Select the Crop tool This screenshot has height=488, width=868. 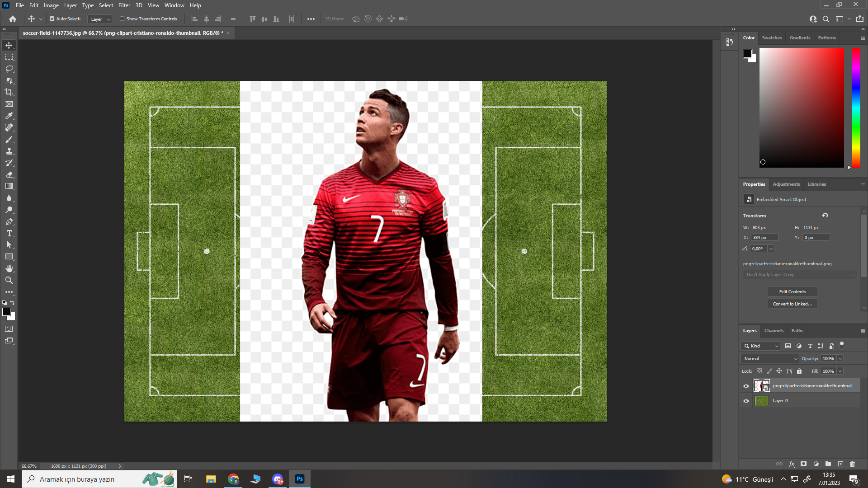point(9,92)
